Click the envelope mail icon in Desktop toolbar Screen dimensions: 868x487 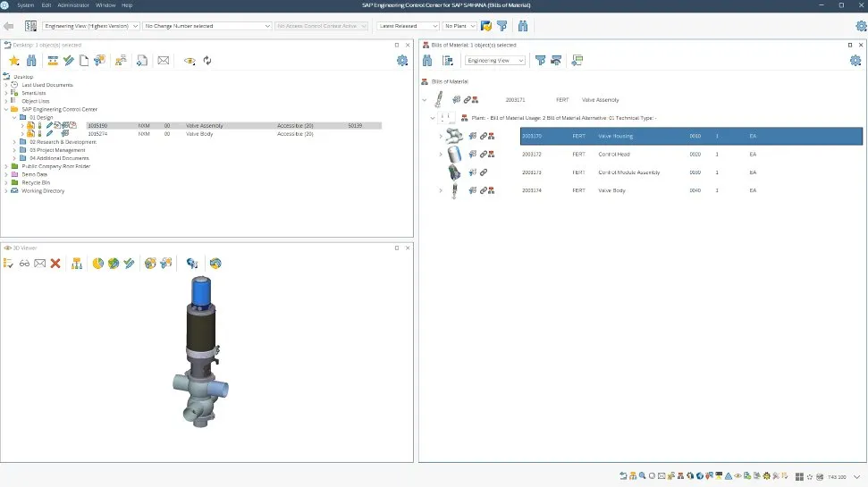[164, 61]
